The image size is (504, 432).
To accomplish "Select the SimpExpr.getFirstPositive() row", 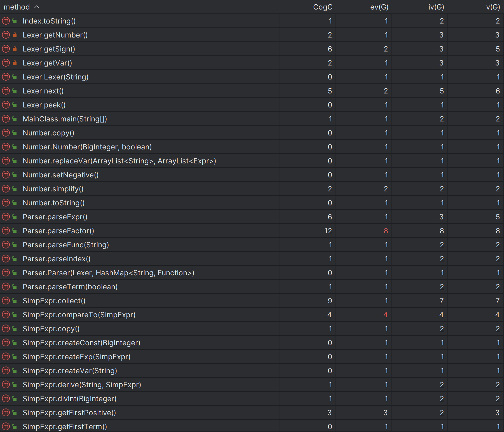I will pyautogui.click(x=252, y=412).
